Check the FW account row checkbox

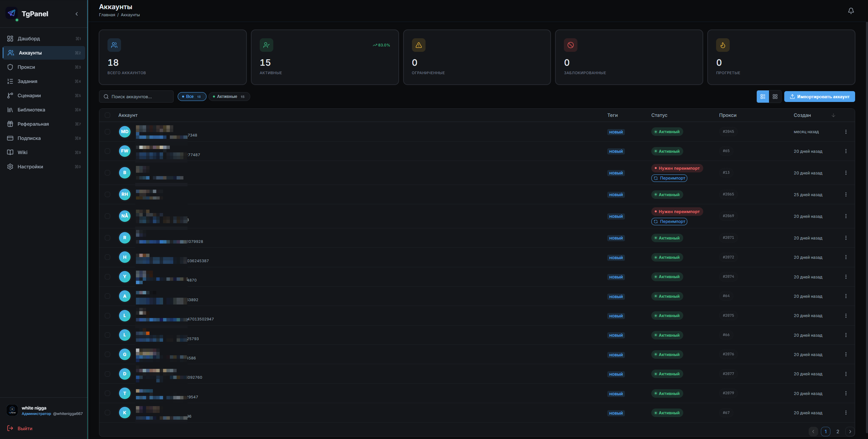107,151
